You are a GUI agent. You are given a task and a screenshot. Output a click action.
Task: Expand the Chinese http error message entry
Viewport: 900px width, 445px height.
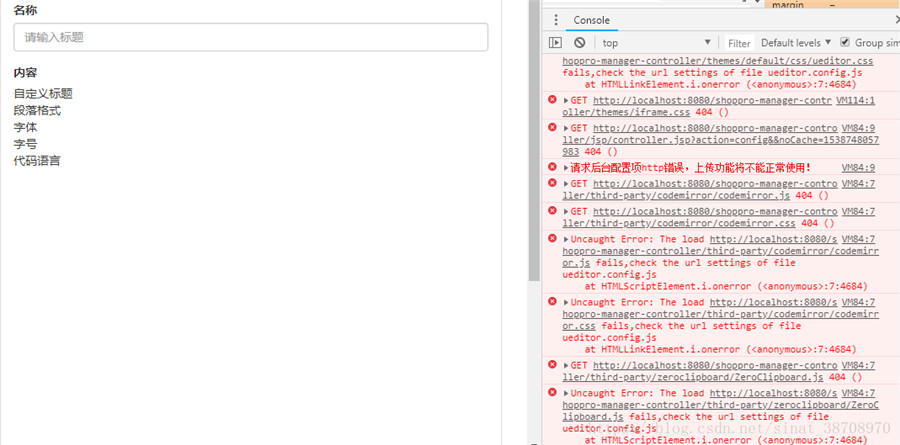pos(567,167)
